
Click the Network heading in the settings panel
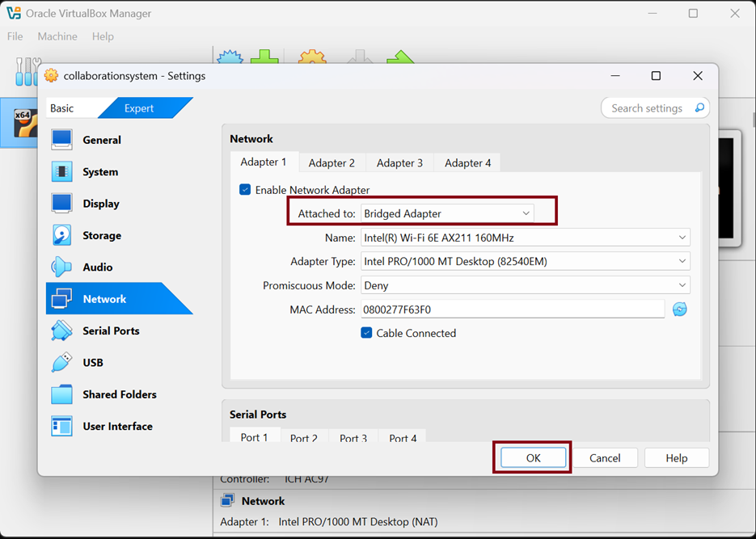[x=251, y=139]
